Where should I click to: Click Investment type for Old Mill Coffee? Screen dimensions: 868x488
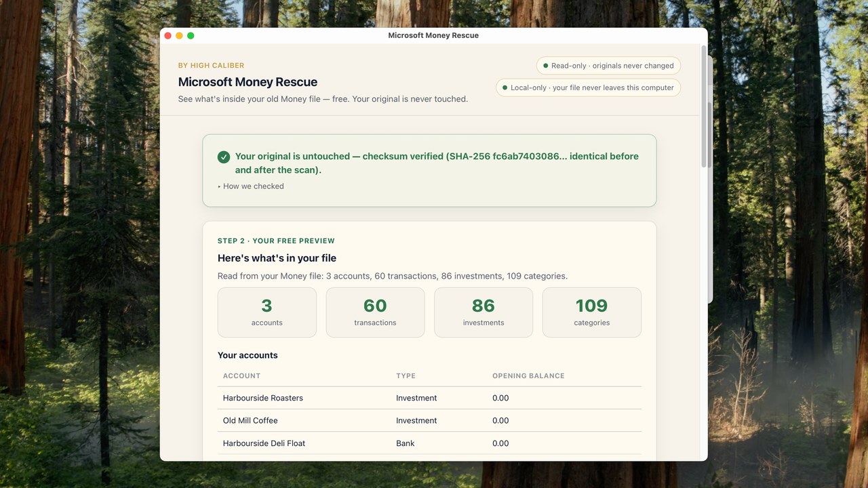click(x=416, y=420)
